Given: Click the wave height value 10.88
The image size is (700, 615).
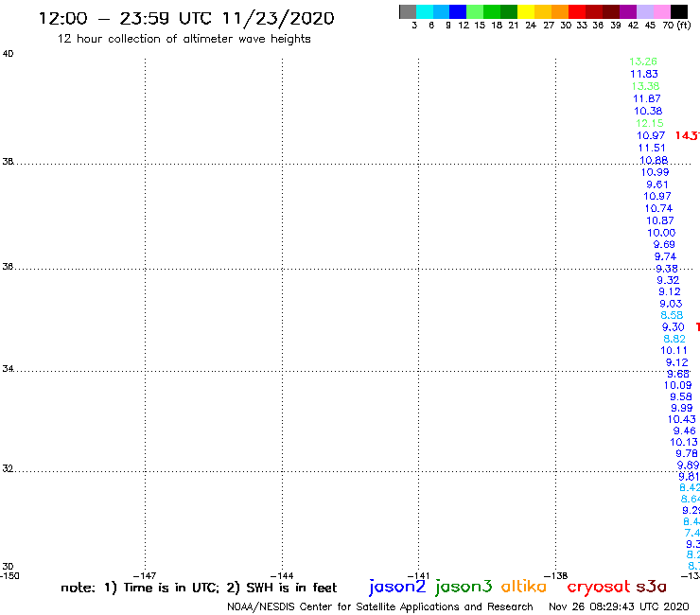Looking at the screenshot, I should click(x=654, y=160).
